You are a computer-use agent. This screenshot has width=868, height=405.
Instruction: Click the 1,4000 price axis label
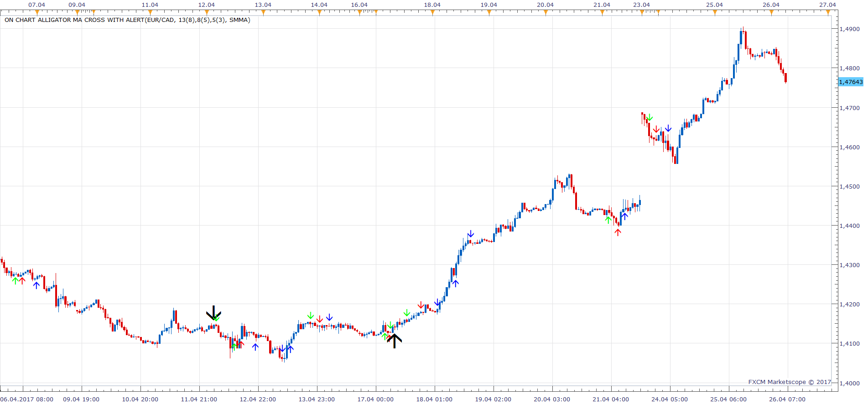(849, 383)
